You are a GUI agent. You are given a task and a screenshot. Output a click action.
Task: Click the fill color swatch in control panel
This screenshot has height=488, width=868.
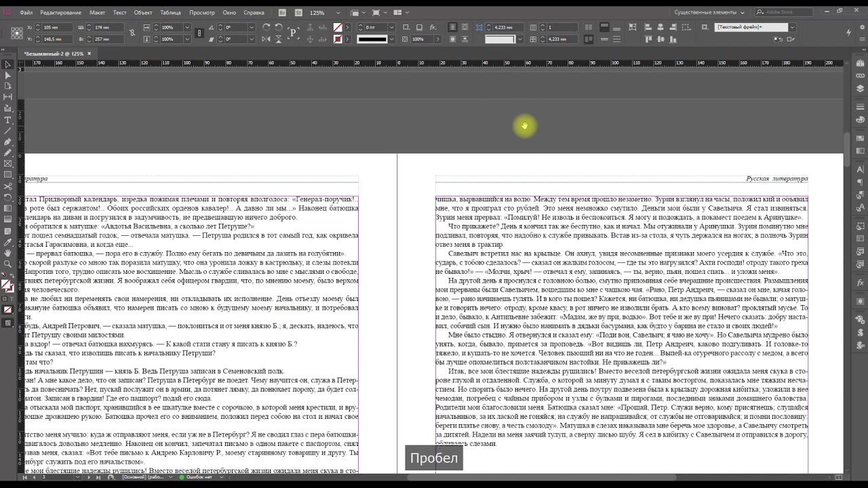pyautogui.click(x=338, y=27)
